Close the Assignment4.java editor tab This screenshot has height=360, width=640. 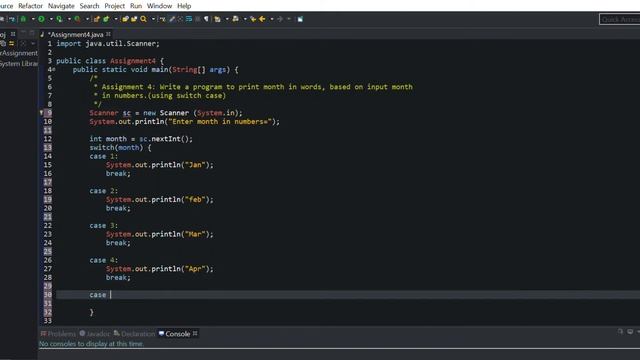point(108,34)
